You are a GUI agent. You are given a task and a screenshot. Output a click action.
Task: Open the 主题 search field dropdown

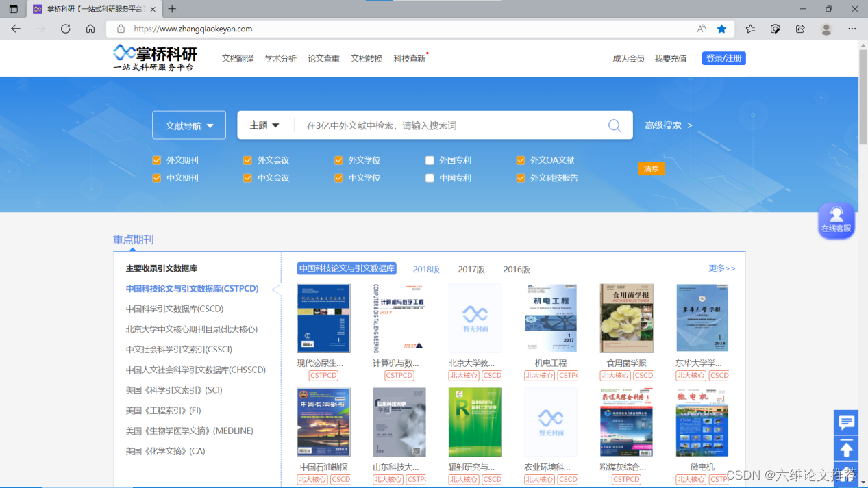point(264,125)
